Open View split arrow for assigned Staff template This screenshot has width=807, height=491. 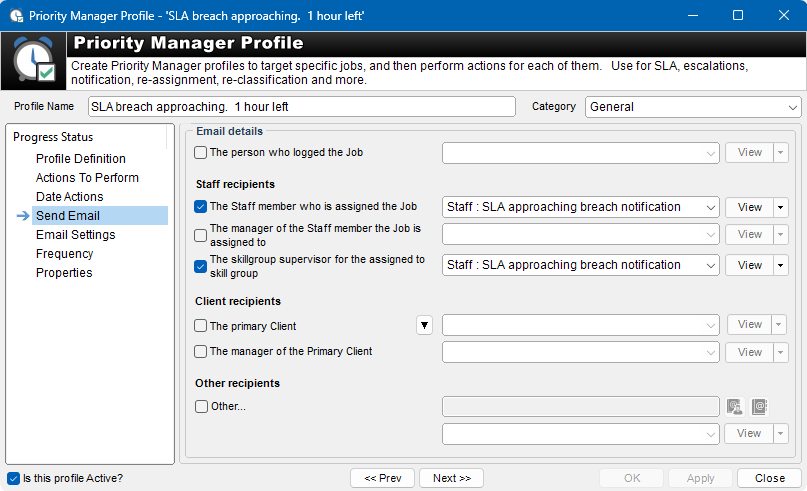pyautogui.click(x=780, y=207)
